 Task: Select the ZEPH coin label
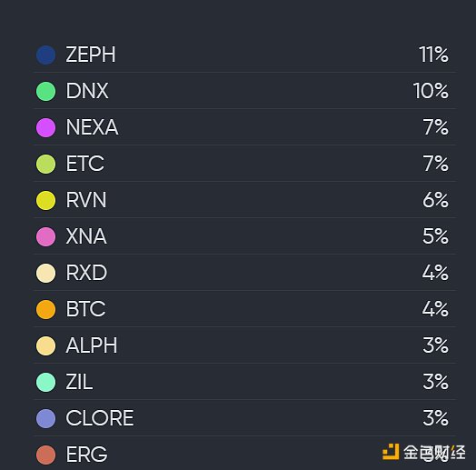coord(91,55)
